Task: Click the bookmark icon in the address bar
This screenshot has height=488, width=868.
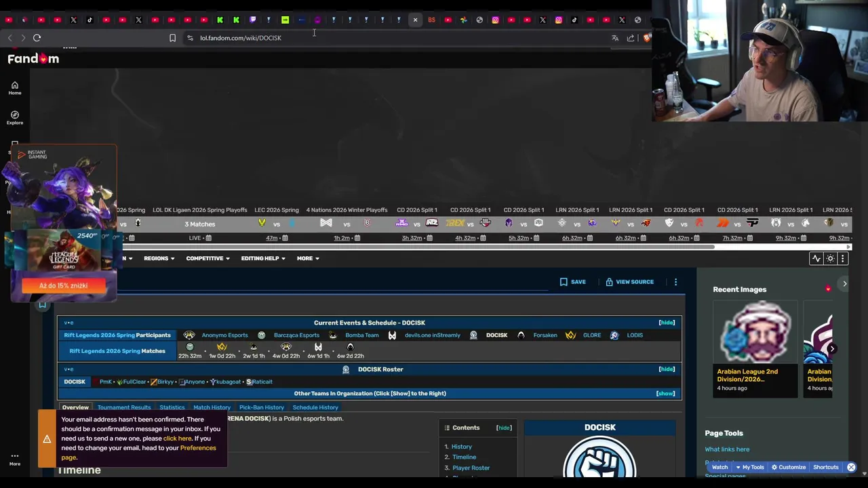Action: (x=172, y=38)
